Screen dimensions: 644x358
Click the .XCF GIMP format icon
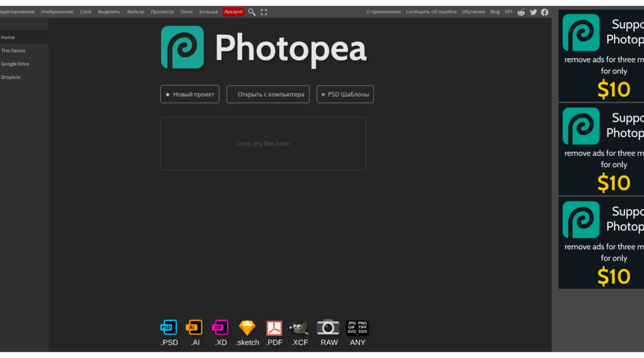299,333
